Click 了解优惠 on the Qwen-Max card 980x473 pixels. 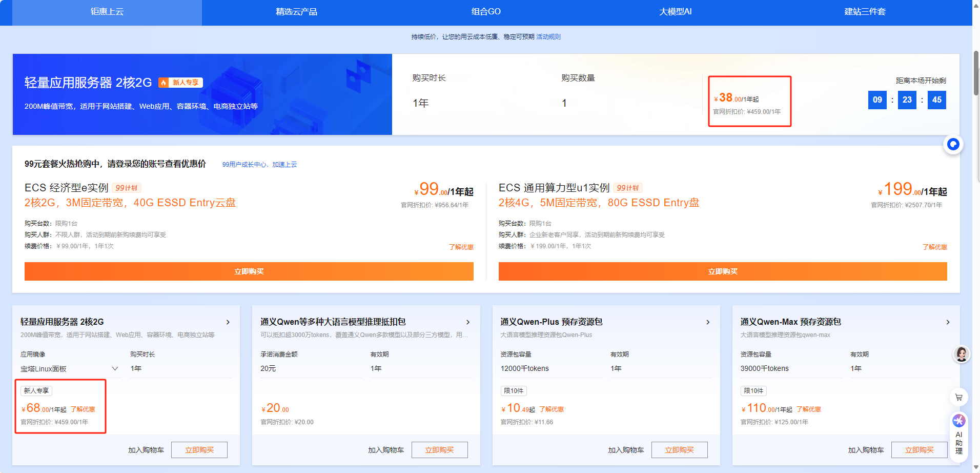click(x=809, y=409)
